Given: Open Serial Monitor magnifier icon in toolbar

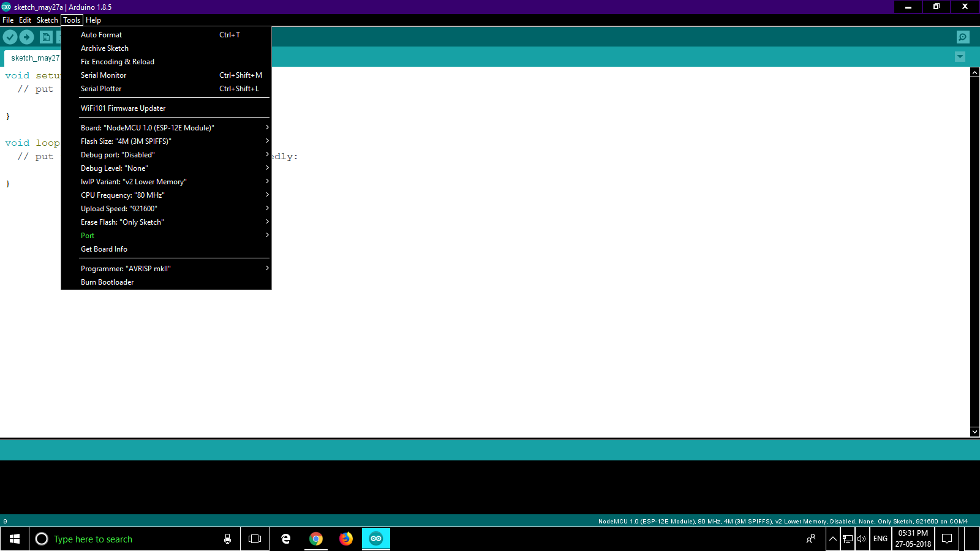Looking at the screenshot, I should coord(963,37).
